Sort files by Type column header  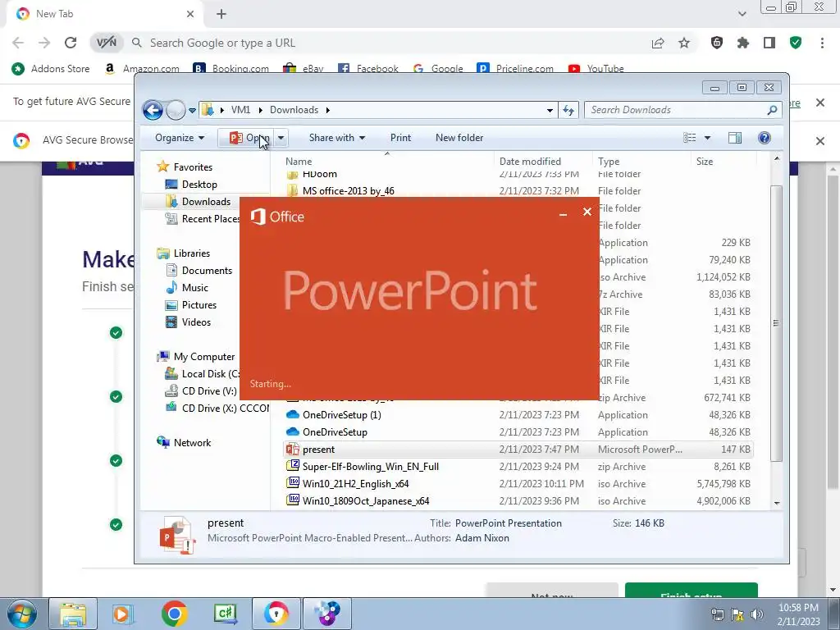click(608, 162)
